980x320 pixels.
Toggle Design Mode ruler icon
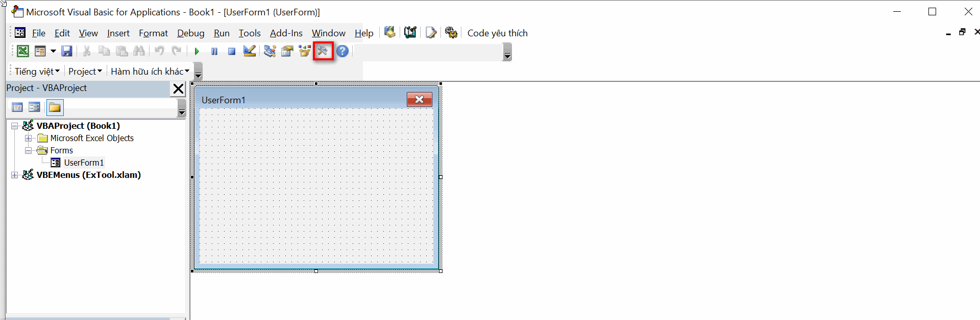[250, 51]
